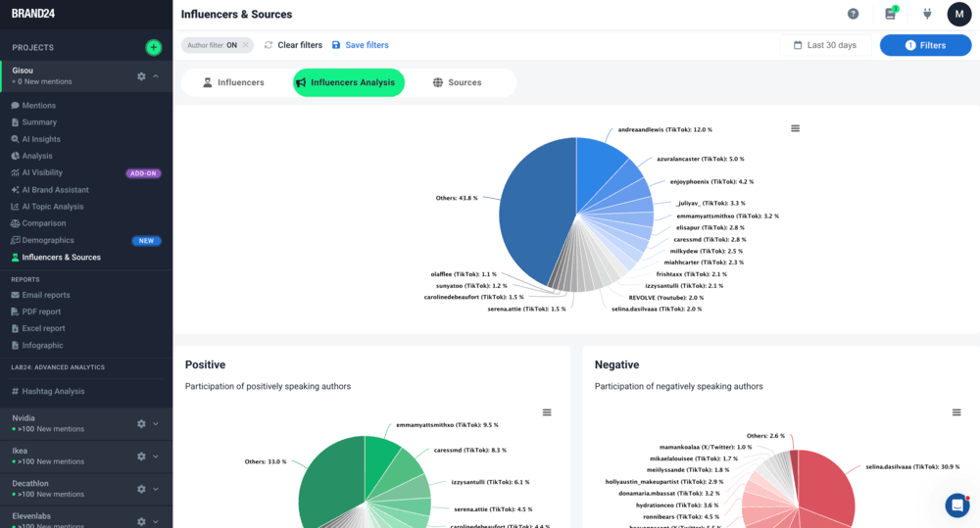Collapse the Gisou project chevron

tap(156, 76)
